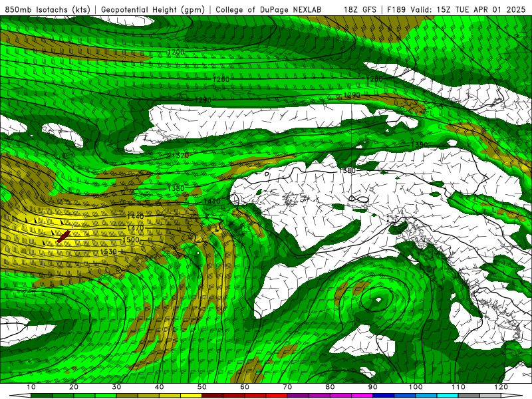This screenshot has width=532, height=399.
Task: Click the '70' label on the color scale
Action: tap(287, 387)
